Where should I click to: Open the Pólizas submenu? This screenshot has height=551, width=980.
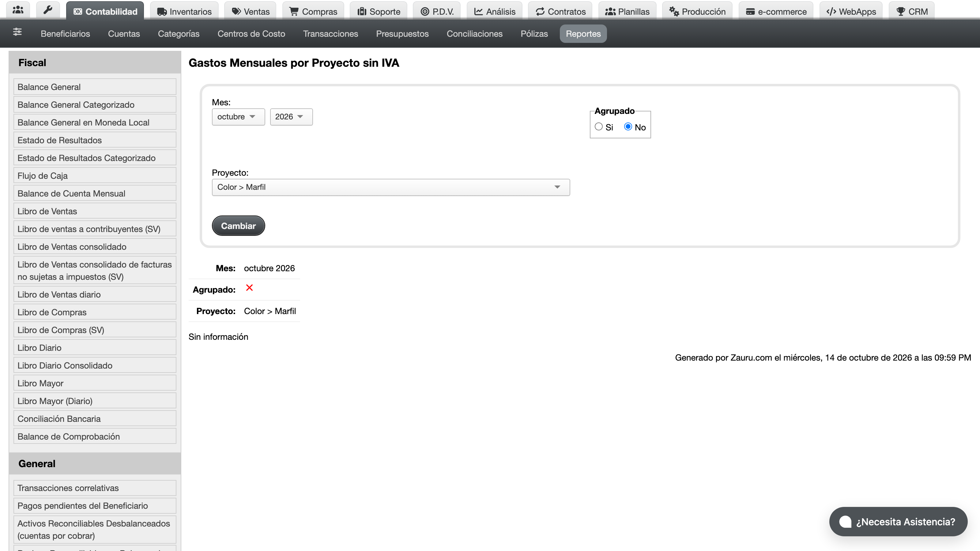click(534, 33)
